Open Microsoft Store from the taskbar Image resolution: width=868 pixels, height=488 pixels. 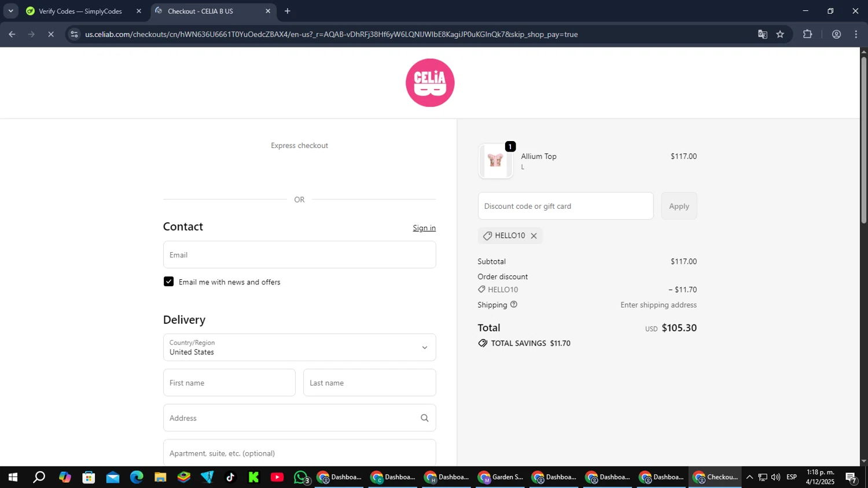(x=89, y=477)
